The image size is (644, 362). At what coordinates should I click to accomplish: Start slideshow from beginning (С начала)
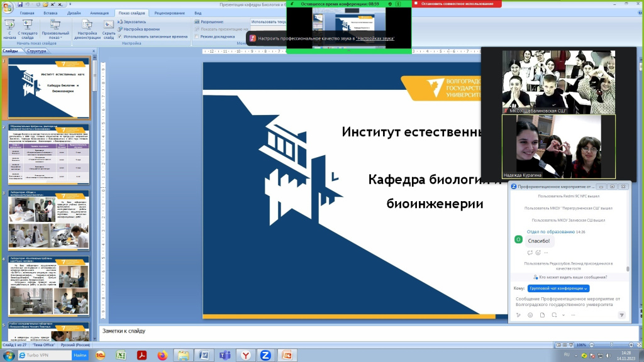tap(9, 29)
